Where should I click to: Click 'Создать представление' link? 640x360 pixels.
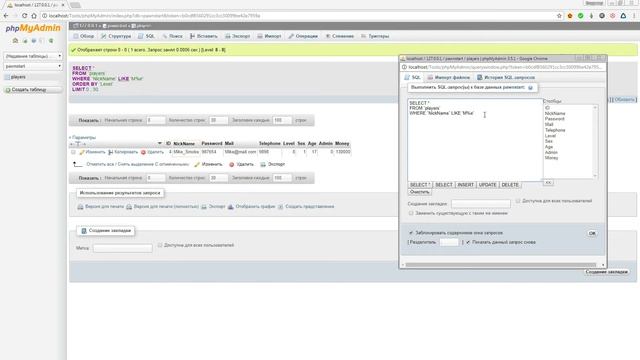point(306,207)
